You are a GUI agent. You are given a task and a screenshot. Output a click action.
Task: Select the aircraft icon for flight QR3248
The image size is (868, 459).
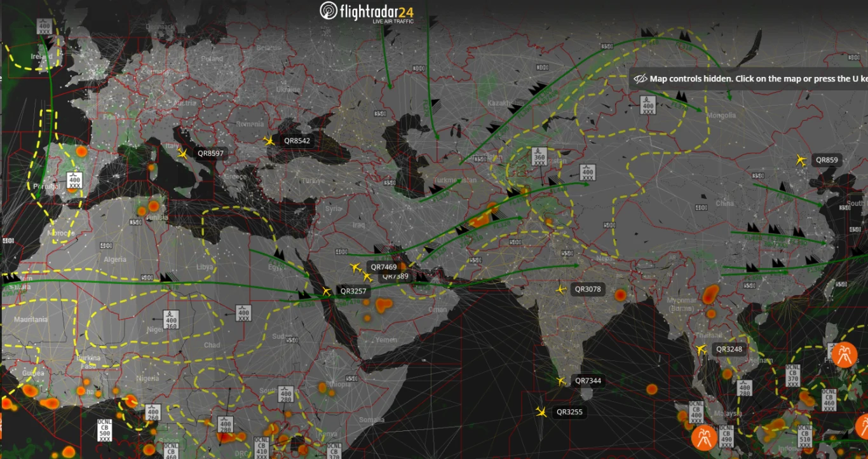(x=702, y=349)
